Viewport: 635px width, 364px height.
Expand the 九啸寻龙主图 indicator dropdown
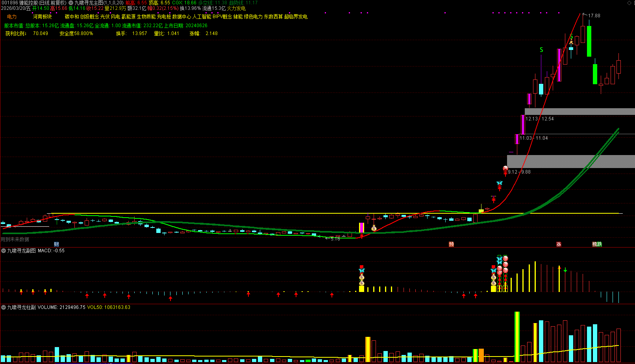coord(71,3)
